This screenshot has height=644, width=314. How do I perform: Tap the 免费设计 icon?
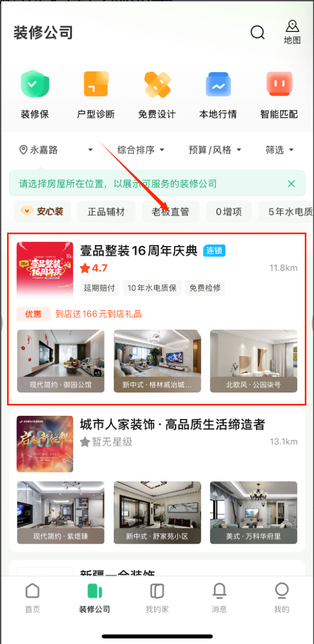[x=157, y=84]
